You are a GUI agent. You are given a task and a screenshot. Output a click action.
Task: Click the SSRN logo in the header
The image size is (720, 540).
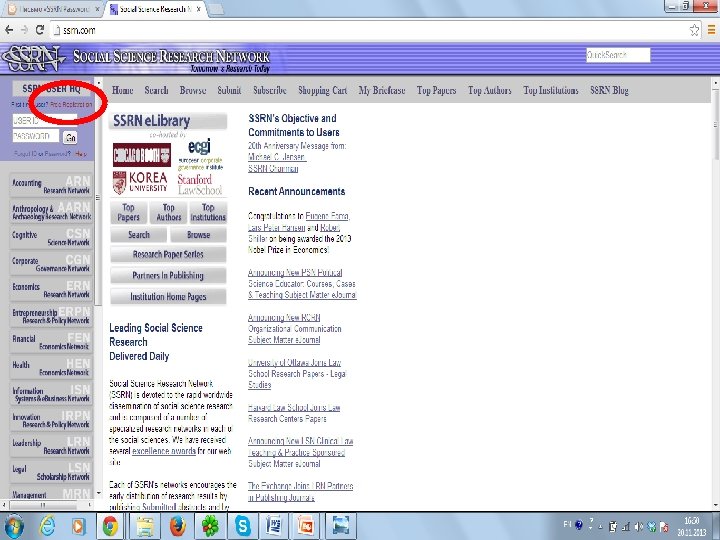point(32,58)
